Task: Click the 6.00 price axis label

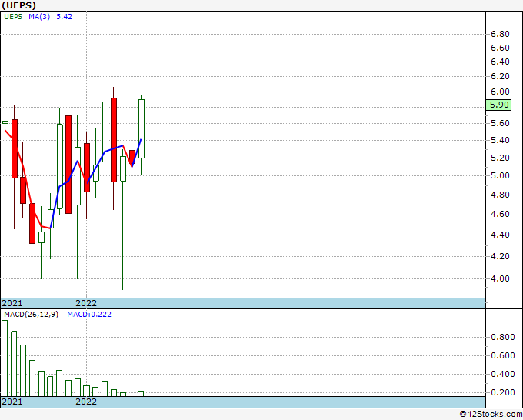Action: pyautogui.click(x=500, y=92)
